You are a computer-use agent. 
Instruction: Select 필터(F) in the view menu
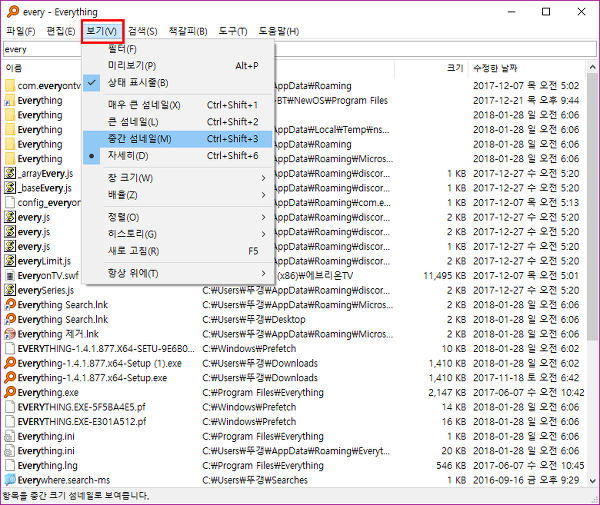(178, 49)
